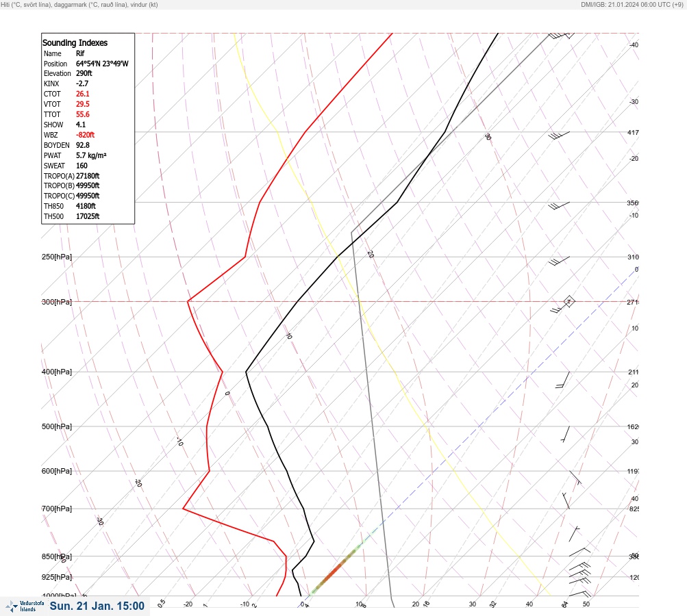Click the Sun. 21 Jan. 15:00 timestamp
The width and height of the screenshot is (687, 616).
(97, 606)
